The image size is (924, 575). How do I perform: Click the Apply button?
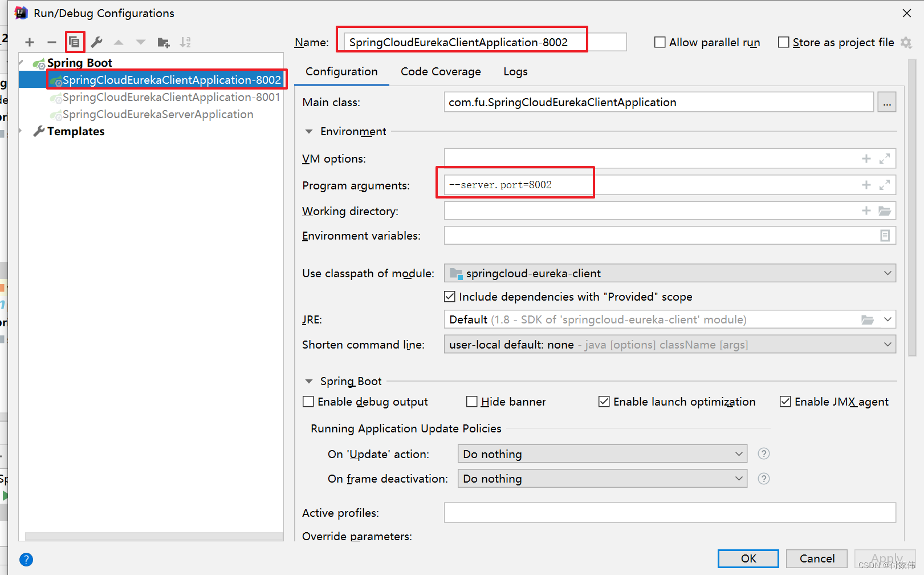(885, 558)
